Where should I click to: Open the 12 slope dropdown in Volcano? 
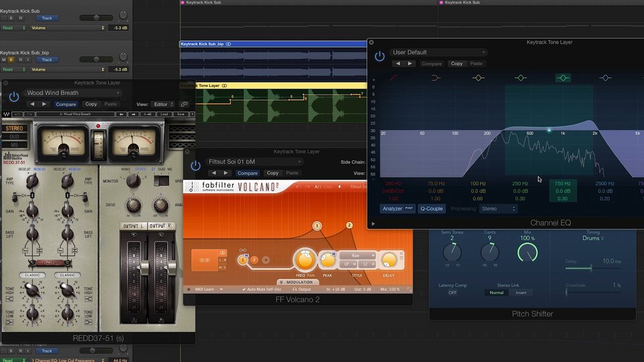point(366,264)
